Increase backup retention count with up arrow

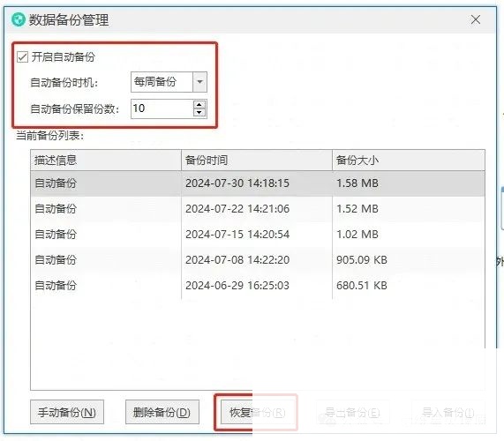click(x=199, y=104)
